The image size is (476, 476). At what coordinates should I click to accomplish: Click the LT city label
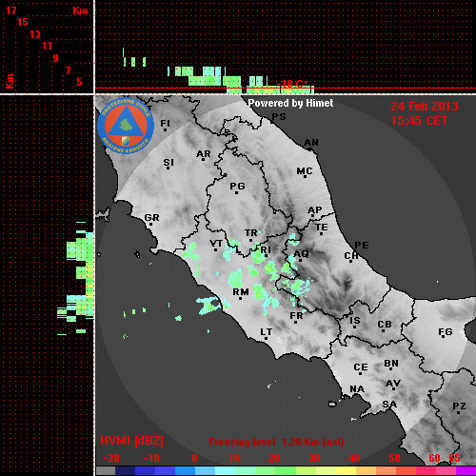click(266, 332)
